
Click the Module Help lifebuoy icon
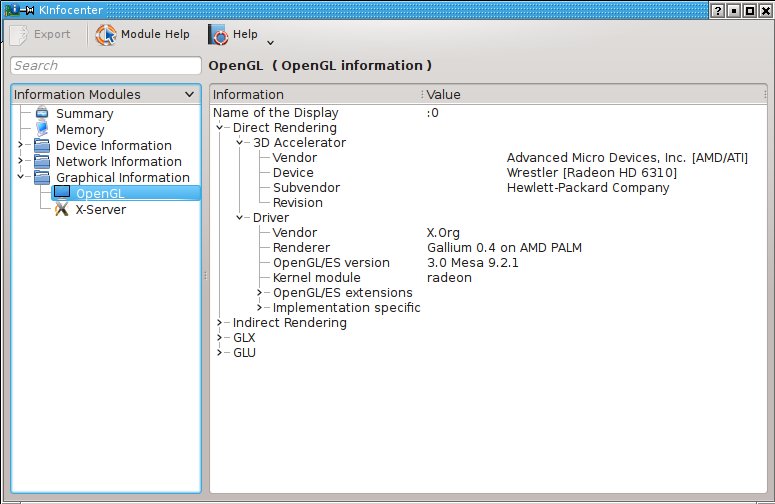click(106, 35)
